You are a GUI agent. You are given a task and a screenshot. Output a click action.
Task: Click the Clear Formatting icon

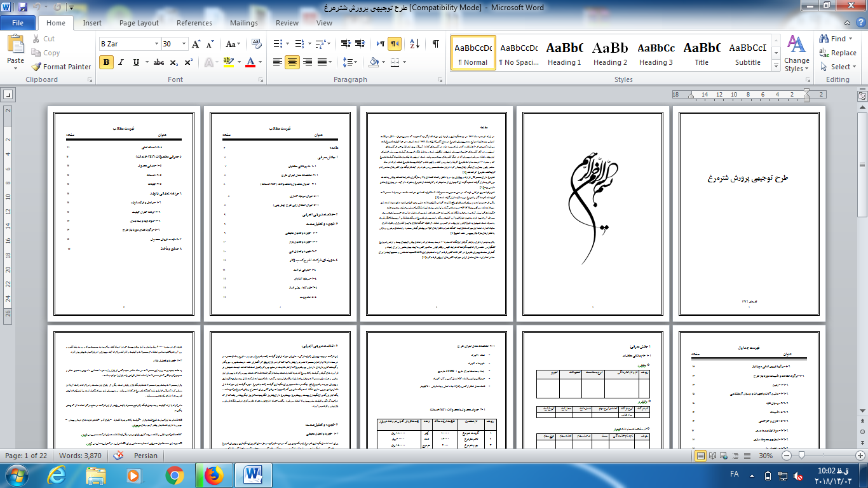[257, 44]
